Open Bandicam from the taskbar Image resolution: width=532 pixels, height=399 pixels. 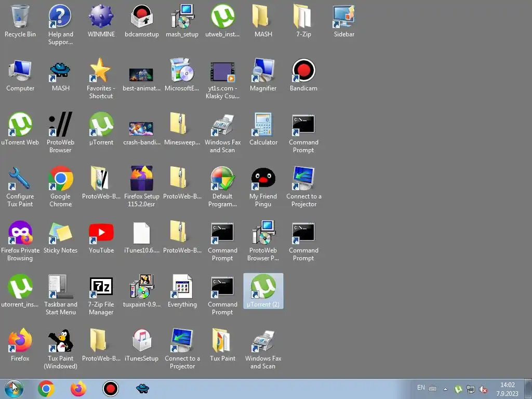(x=111, y=389)
